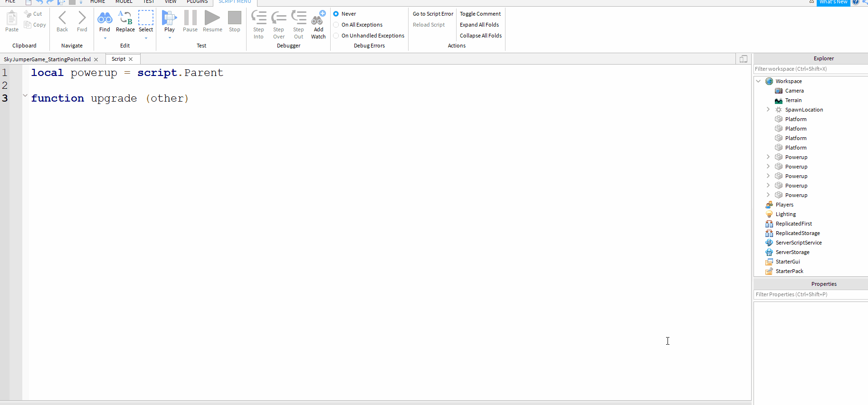Start the Play test
Viewport: 868px width, 405px height.
[169, 18]
